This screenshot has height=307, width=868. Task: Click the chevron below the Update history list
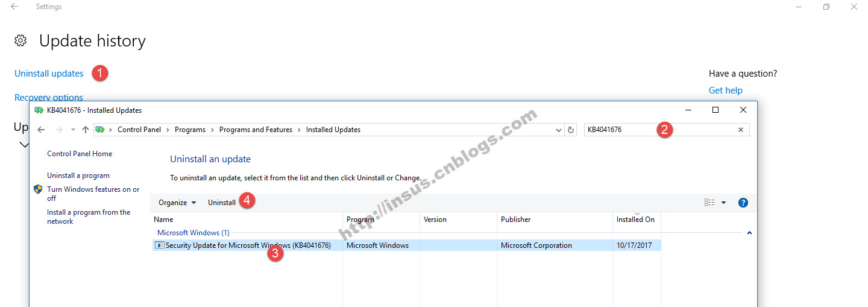[24, 145]
